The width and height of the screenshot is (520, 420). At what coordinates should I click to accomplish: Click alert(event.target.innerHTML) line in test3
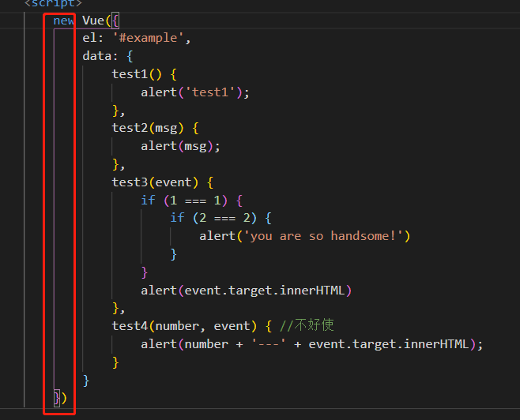246,291
